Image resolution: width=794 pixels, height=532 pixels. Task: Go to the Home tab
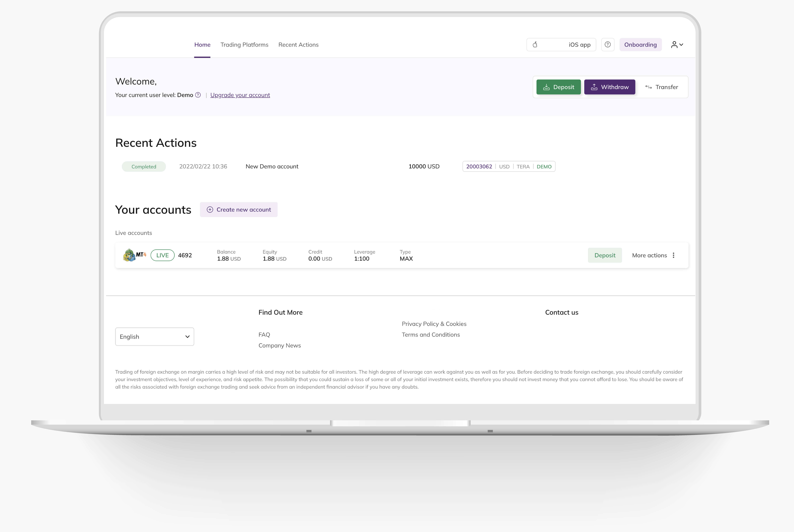point(202,44)
